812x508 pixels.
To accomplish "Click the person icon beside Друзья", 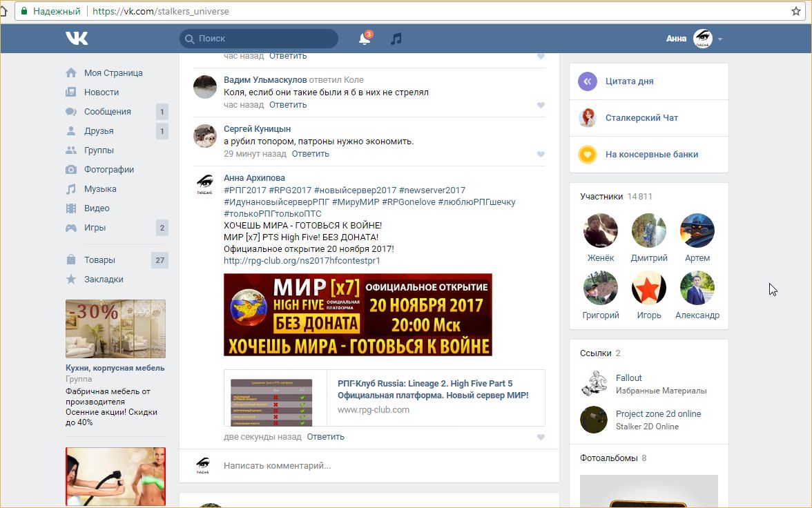I will click(72, 131).
